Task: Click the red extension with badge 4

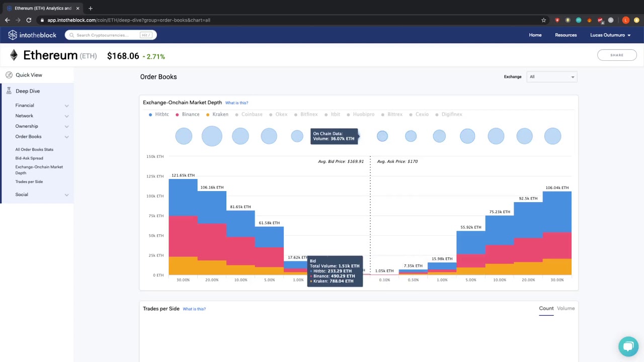Action: (600, 20)
